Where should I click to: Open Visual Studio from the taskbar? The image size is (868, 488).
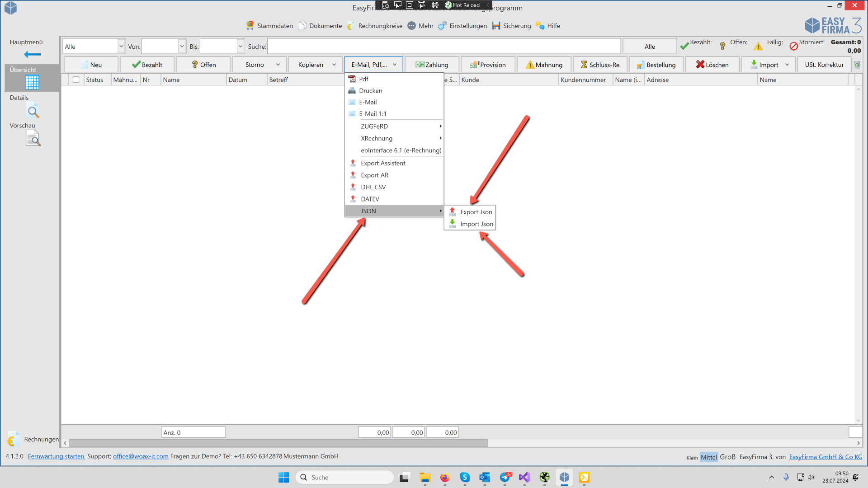click(x=524, y=477)
